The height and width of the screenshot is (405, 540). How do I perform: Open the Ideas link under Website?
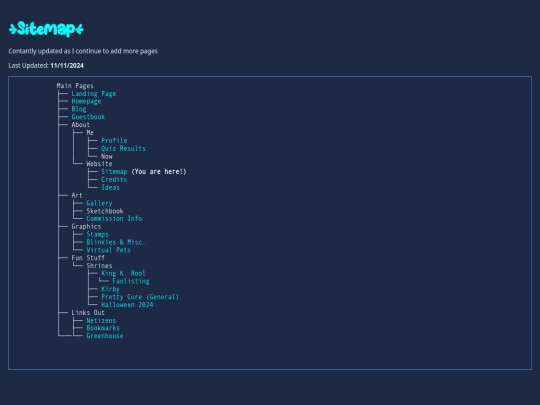click(x=110, y=187)
